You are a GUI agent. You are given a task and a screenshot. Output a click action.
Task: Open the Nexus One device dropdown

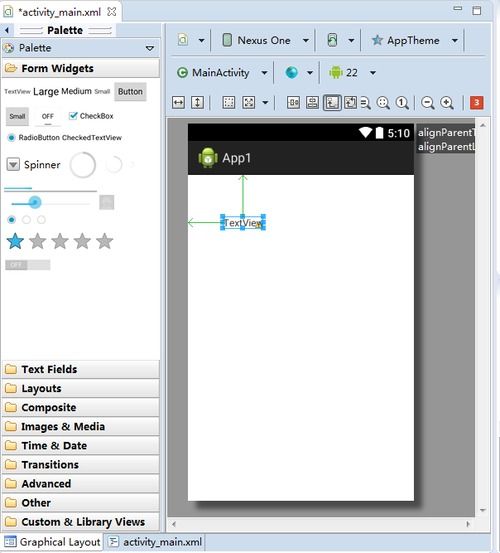[x=266, y=40]
